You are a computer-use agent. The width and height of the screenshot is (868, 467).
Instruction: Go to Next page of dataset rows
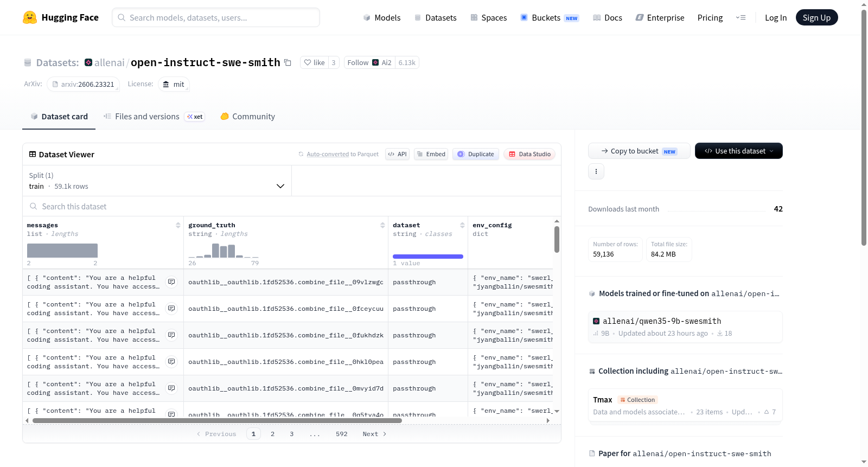coord(374,434)
